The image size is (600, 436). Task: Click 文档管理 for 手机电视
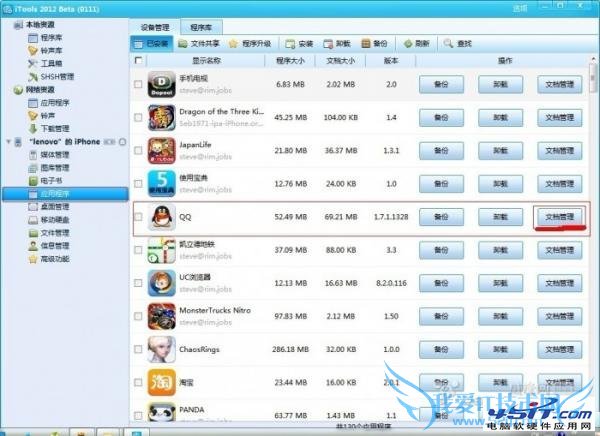tap(559, 85)
